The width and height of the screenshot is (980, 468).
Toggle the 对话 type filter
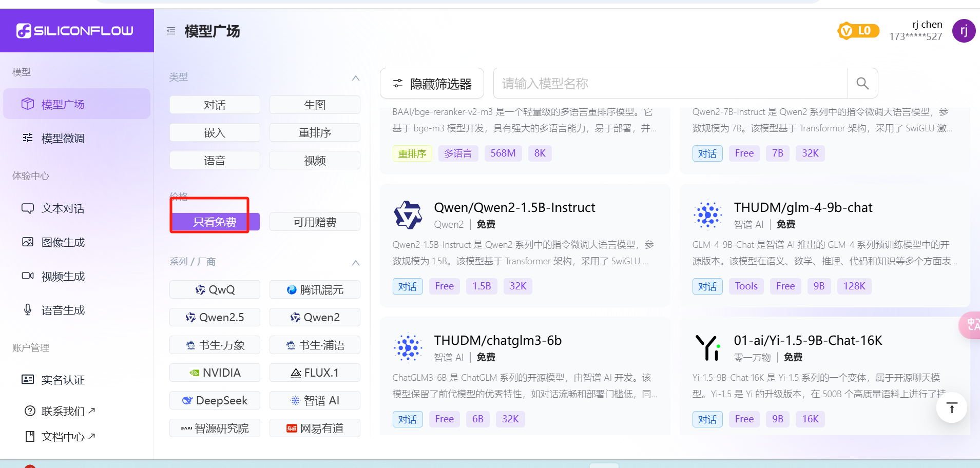coord(215,105)
